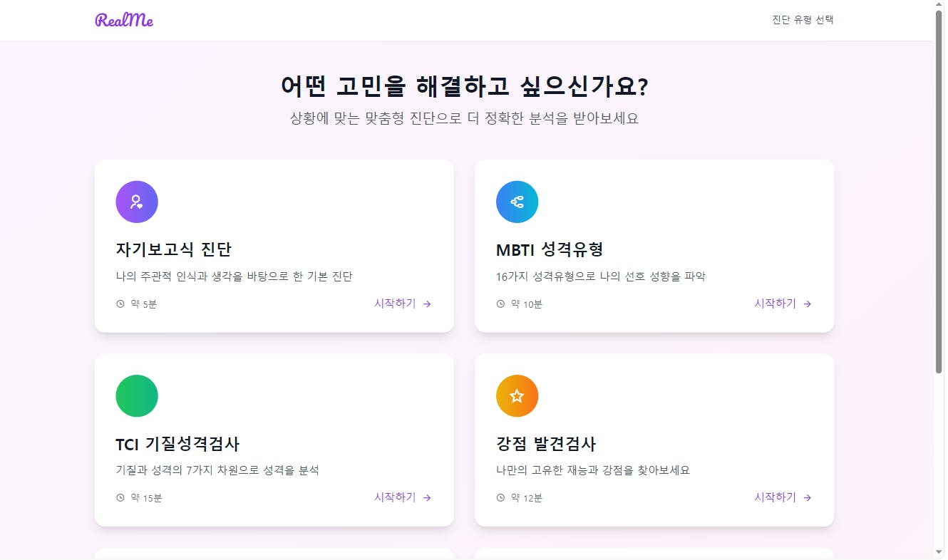Viewport: 948px width, 560px height.
Task: Click the clock icon beside 약 15분
Action: (x=119, y=497)
